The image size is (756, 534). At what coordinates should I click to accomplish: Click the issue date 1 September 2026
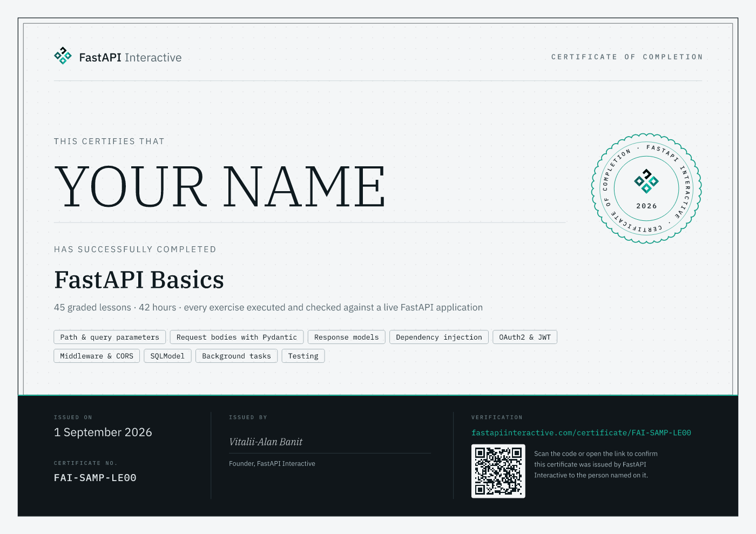pos(103,432)
